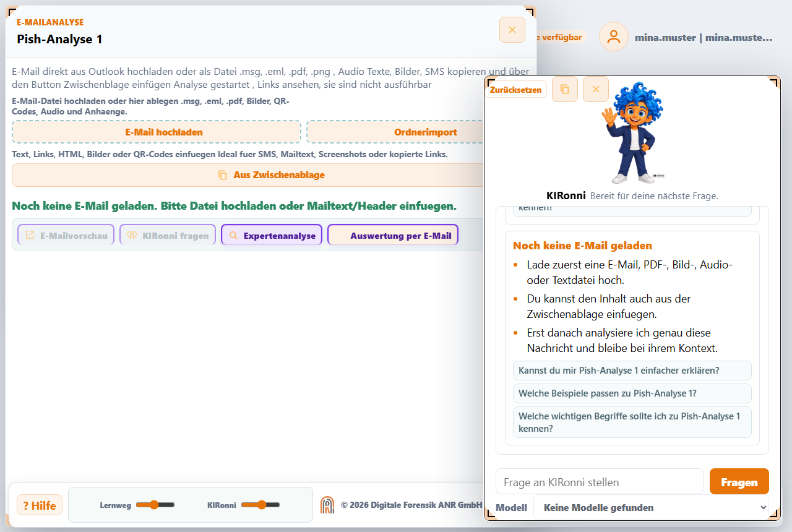
Task: Click the bold 'KIRonni' name under the mascot
Action: pos(566,195)
